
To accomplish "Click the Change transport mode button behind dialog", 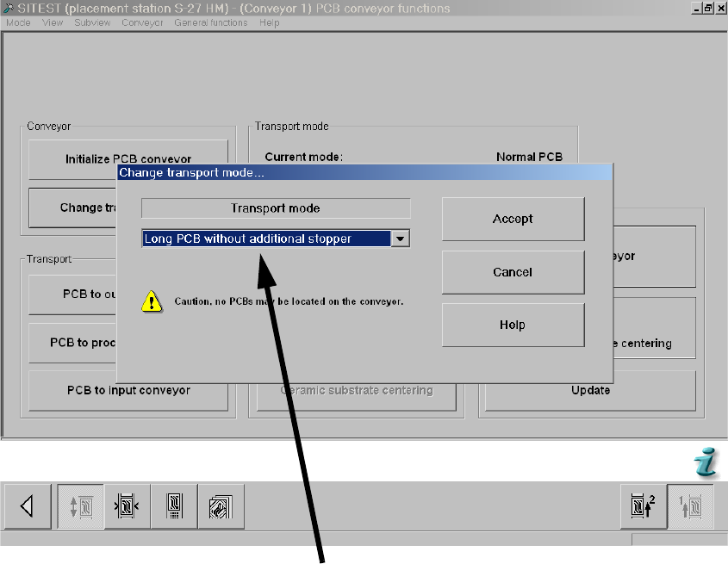I will click(x=73, y=208).
